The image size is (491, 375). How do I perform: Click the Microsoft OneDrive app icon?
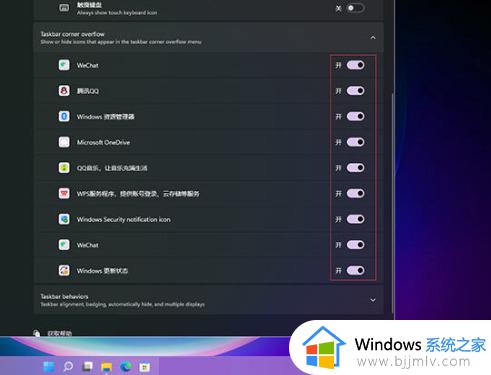pyautogui.click(x=64, y=142)
